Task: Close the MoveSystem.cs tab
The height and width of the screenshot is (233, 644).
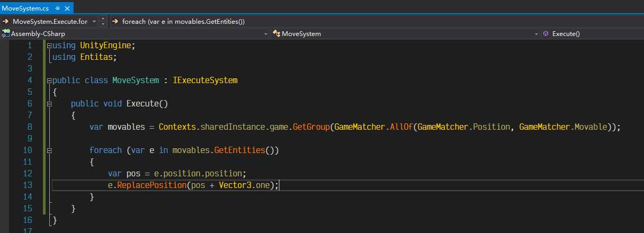Action: [67, 7]
